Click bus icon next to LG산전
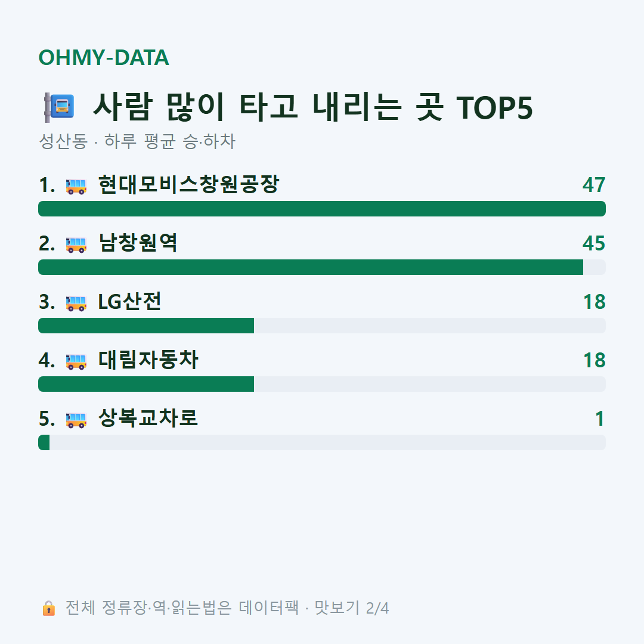This screenshot has height=644, width=644. pos(76,303)
